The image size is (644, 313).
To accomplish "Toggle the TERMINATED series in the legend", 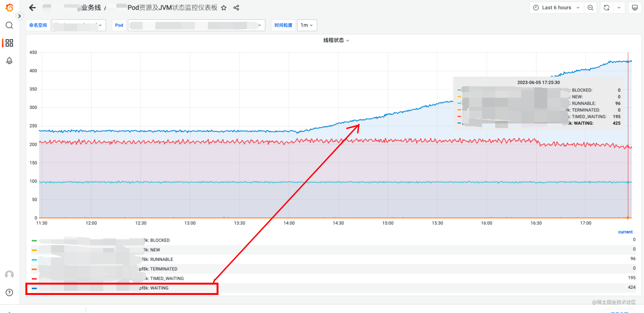I will point(164,269).
